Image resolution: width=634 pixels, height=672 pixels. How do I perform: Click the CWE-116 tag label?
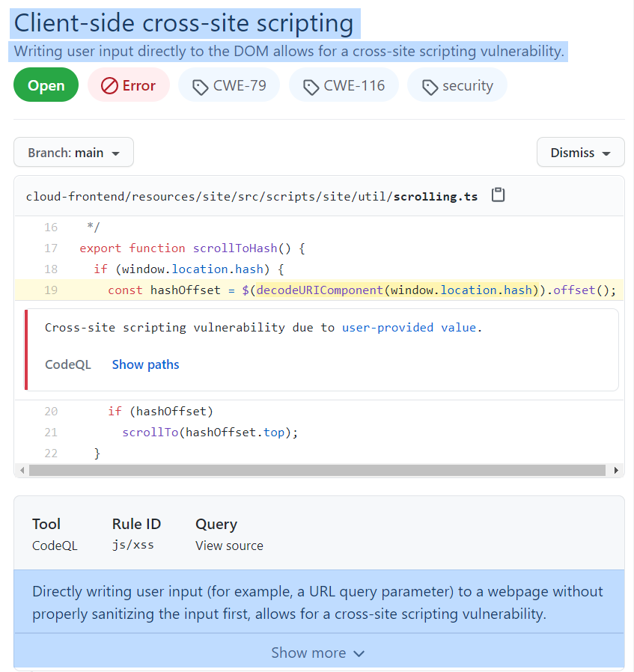[344, 85]
